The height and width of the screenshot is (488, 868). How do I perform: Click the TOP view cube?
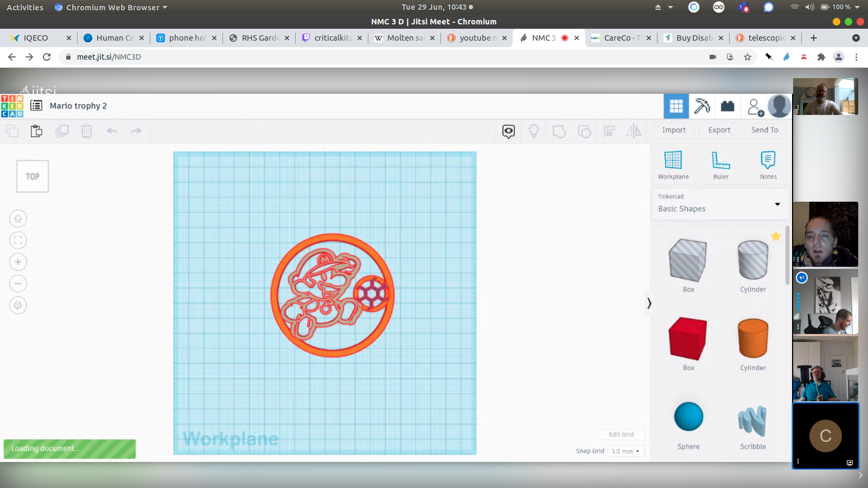(33, 176)
